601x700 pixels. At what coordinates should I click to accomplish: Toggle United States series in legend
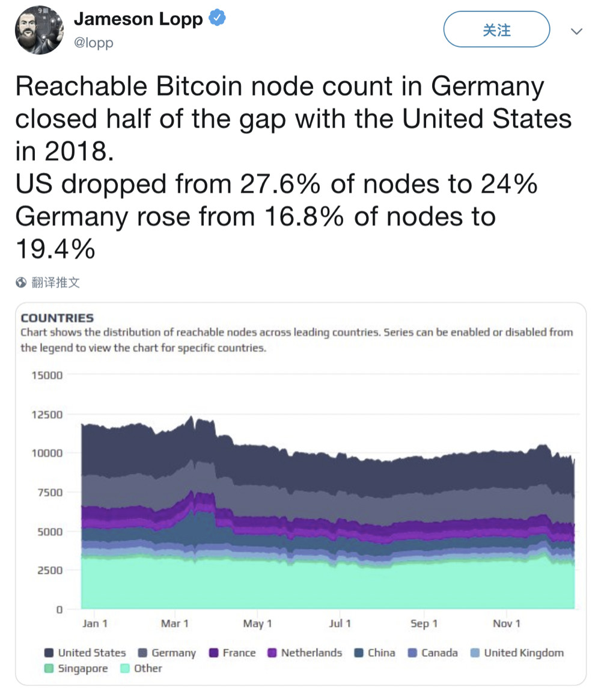click(x=85, y=652)
